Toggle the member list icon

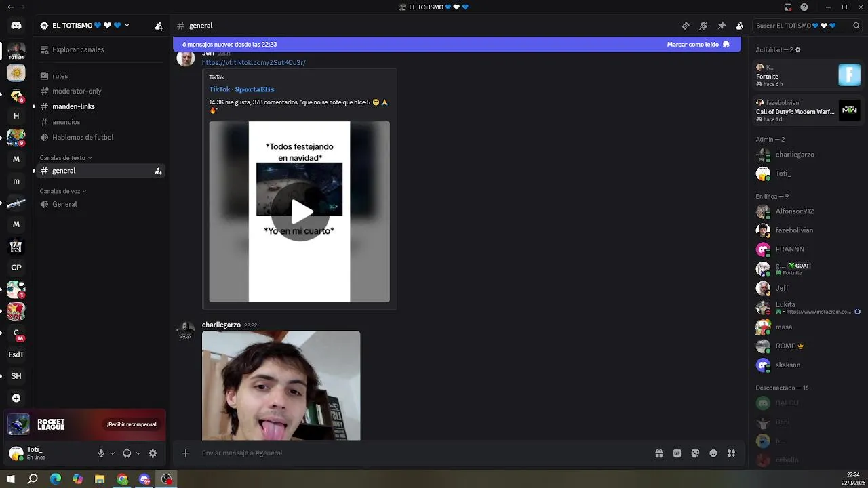(x=739, y=26)
